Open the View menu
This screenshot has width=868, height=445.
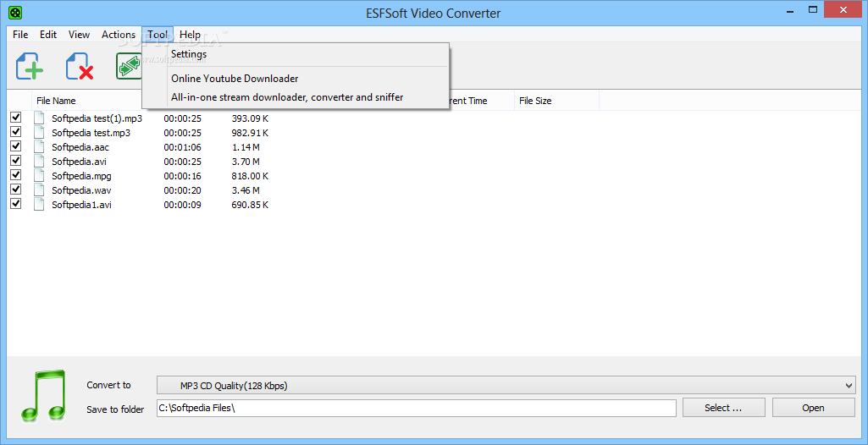(x=79, y=35)
